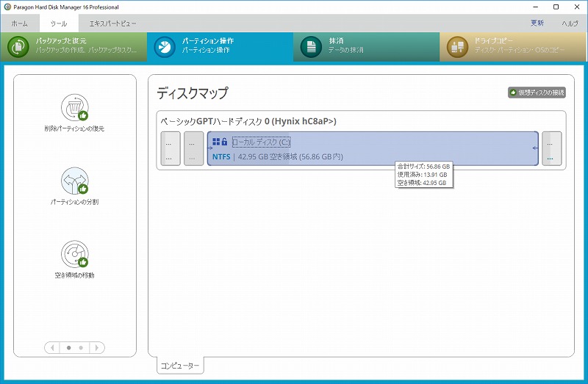This screenshot has width=588, height=384.
Task: Click the Windows logo icon on C: partition
Action: pyautogui.click(x=216, y=142)
